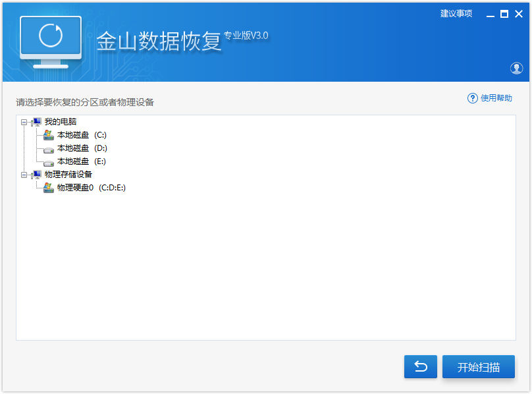Click the 物理硬盘0 hard disk icon
The width and height of the screenshot is (532, 394).
tap(48, 188)
